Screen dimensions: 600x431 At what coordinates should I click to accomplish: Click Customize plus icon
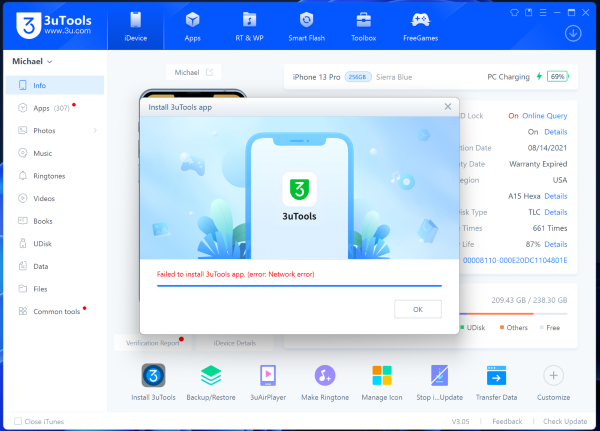pos(553,375)
